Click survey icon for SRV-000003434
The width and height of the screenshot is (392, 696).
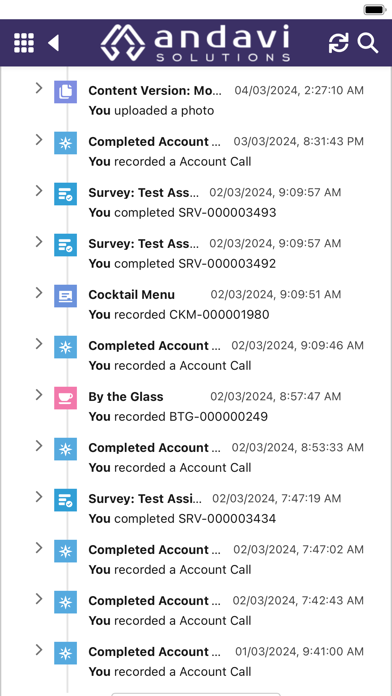pyautogui.click(x=66, y=500)
